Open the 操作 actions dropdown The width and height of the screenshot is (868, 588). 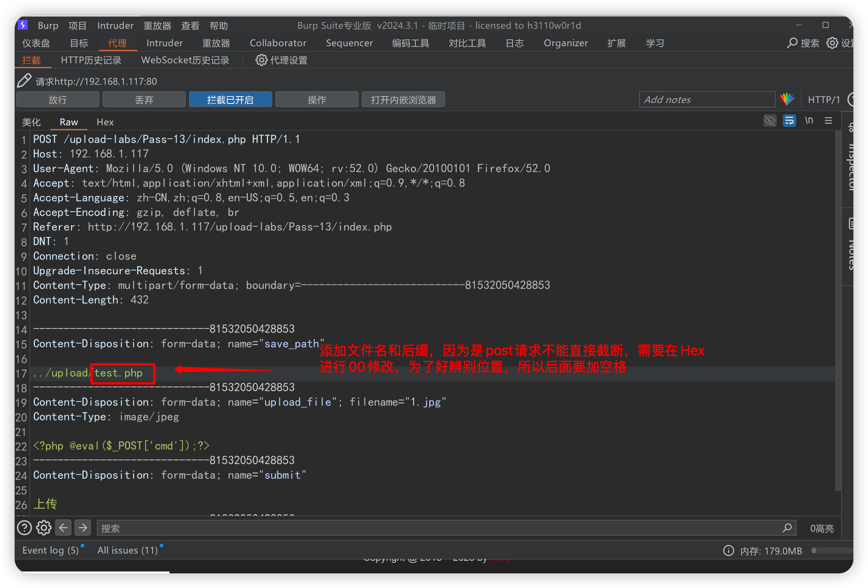(317, 100)
